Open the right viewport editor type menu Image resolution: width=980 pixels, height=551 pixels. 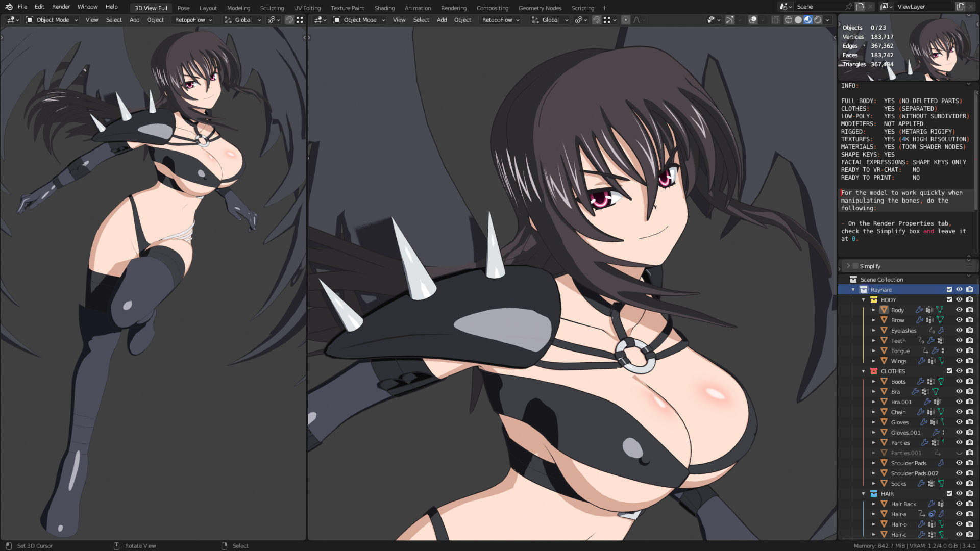pos(320,20)
